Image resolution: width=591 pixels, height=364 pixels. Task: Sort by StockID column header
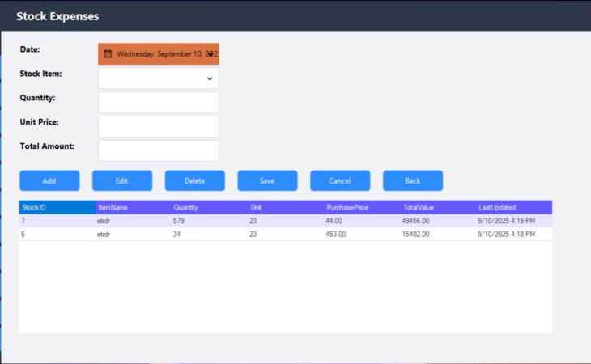[57, 208]
